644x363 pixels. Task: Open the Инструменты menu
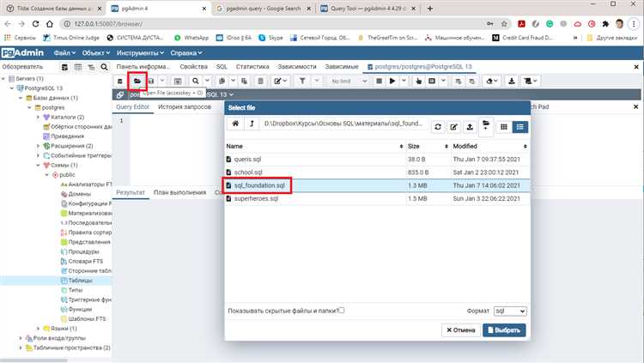(138, 52)
